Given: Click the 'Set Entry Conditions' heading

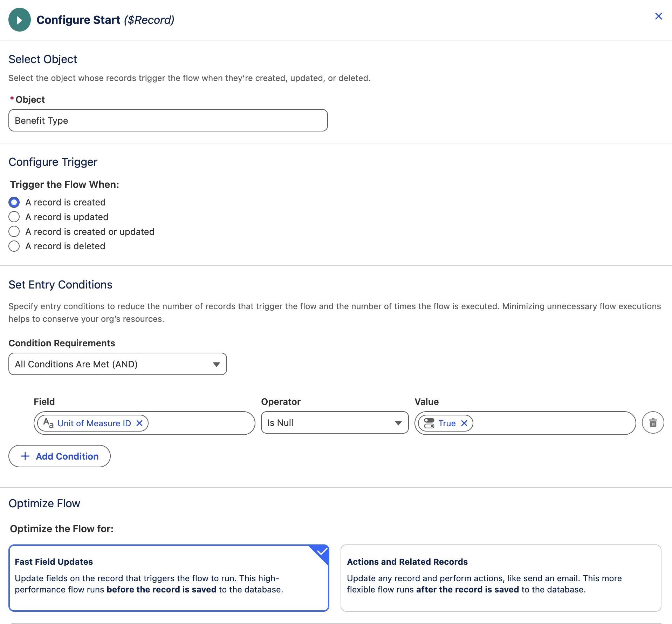Looking at the screenshot, I should tap(60, 285).
